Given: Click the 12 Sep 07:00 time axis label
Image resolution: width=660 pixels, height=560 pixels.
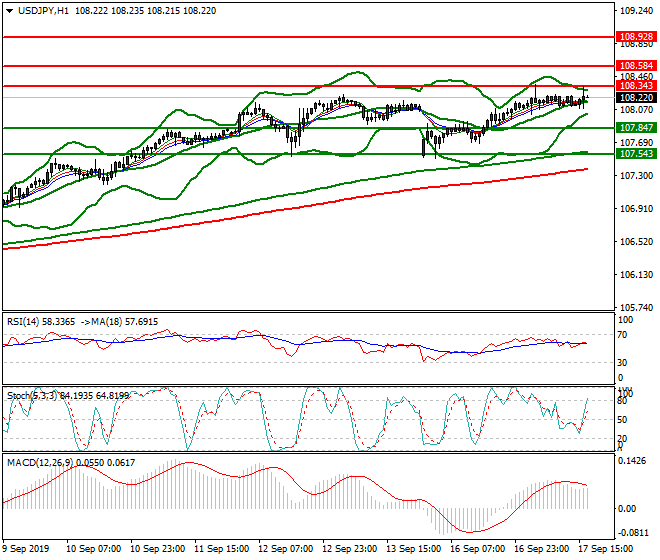Looking at the screenshot, I should [286, 549].
